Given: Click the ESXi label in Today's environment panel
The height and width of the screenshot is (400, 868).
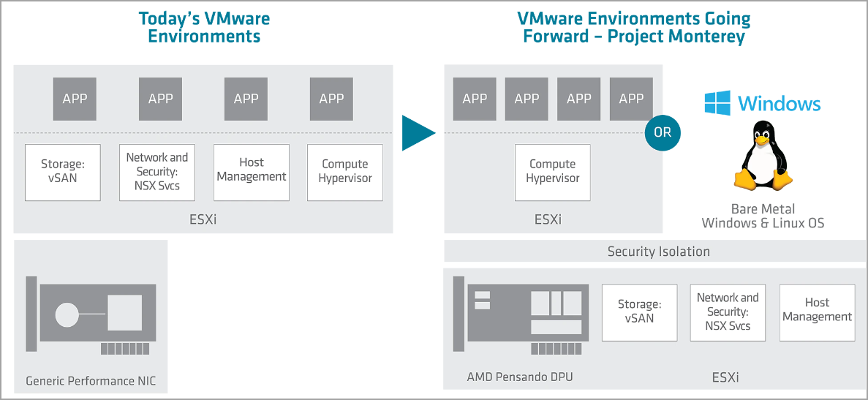Looking at the screenshot, I should 203,219.
